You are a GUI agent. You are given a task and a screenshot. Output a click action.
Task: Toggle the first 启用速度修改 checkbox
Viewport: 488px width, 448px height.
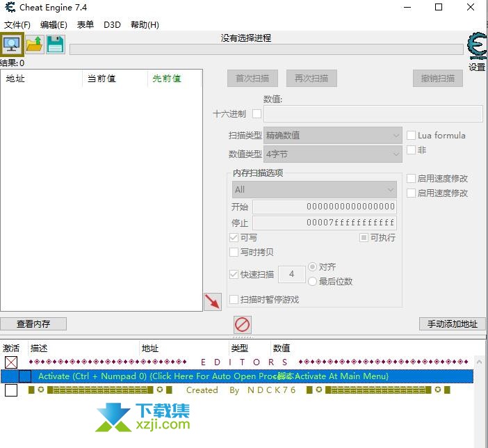tap(411, 178)
